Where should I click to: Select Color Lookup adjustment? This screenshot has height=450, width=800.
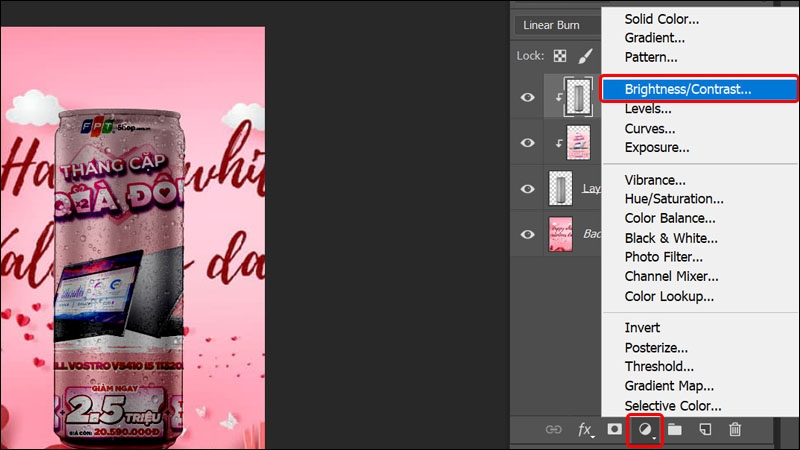coord(669,296)
